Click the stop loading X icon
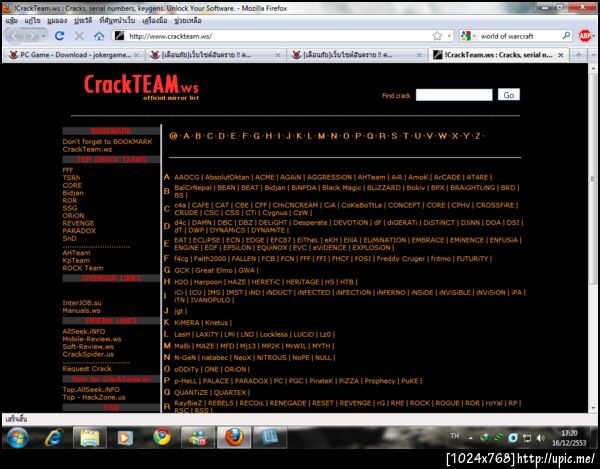 pyautogui.click(x=79, y=36)
